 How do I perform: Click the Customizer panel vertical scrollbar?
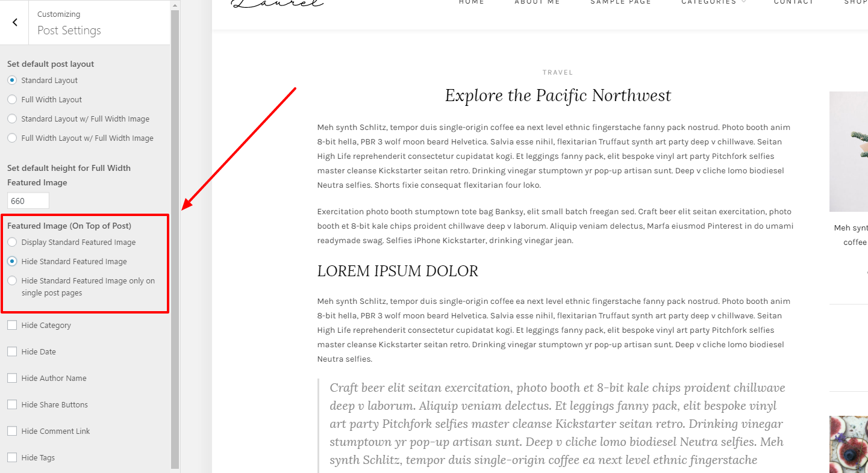pos(175,239)
